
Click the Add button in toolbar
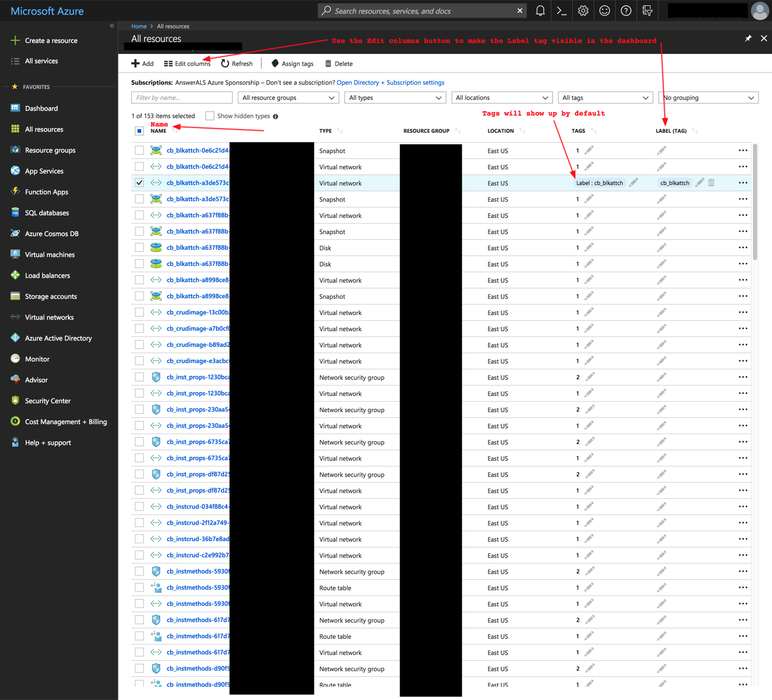143,63
